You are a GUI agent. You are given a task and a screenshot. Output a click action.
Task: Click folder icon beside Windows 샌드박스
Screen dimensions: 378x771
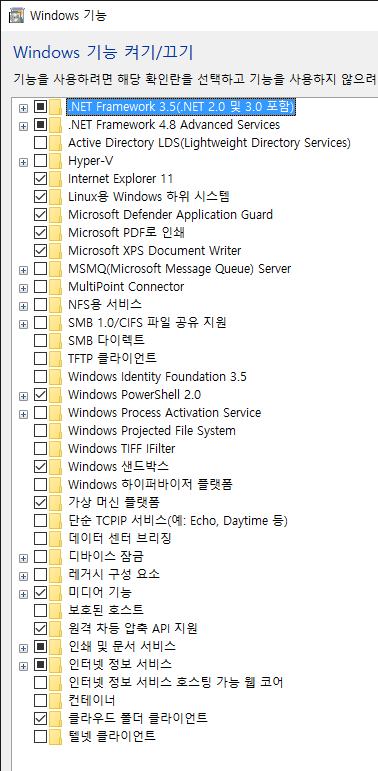[x=56, y=466]
